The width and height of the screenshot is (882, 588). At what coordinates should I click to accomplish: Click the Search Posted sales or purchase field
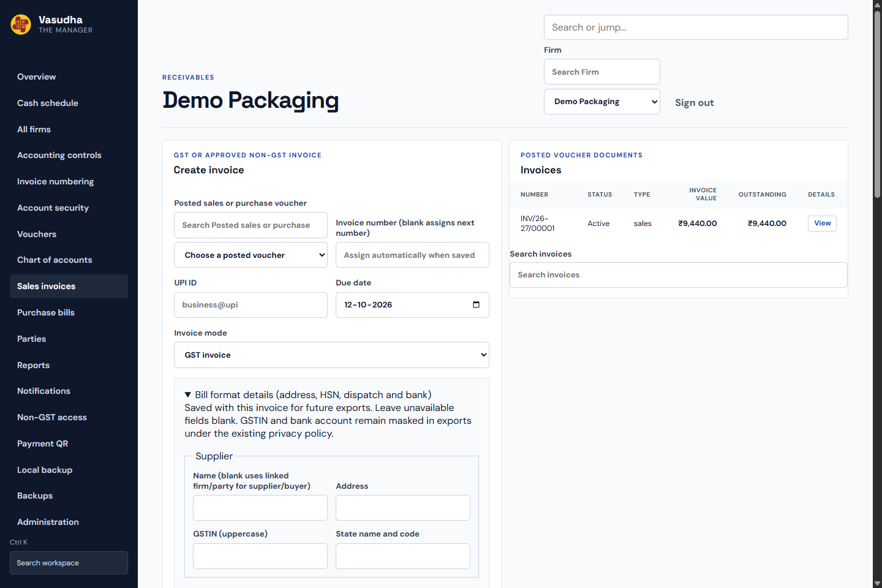point(251,225)
